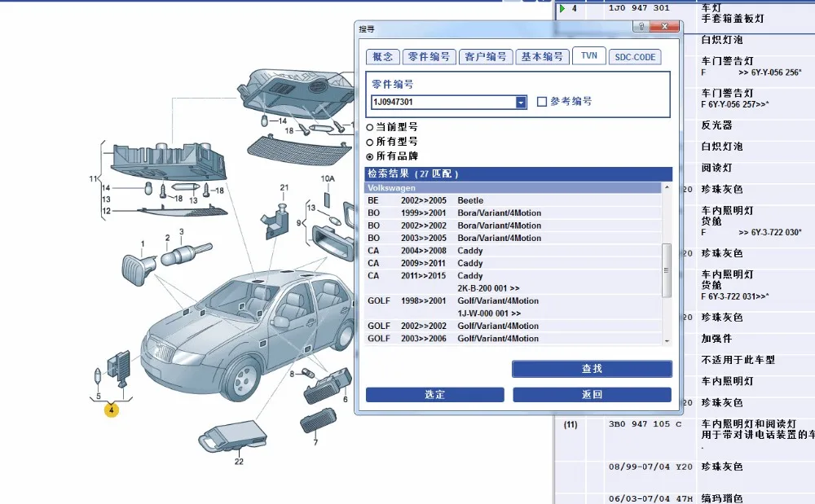Select the Golf 2003>>2006 result row
The image size is (815, 504).
click(x=513, y=339)
